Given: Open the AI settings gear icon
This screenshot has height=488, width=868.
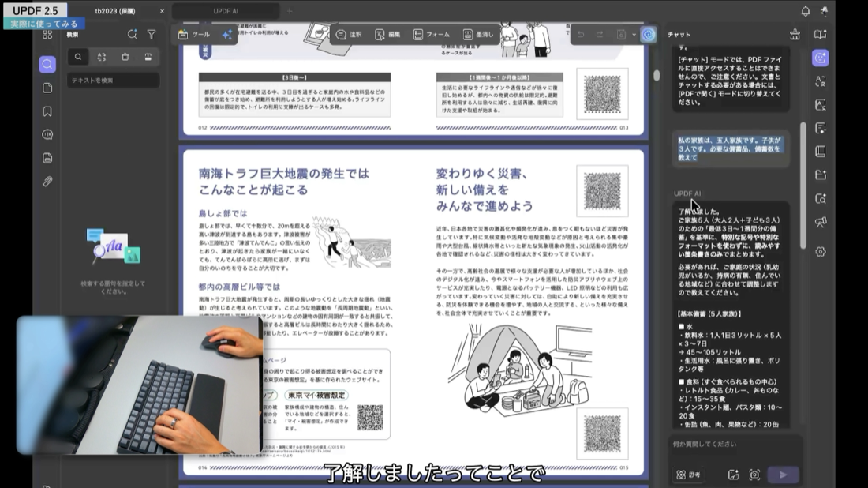Looking at the screenshot, I should point(821,251).
